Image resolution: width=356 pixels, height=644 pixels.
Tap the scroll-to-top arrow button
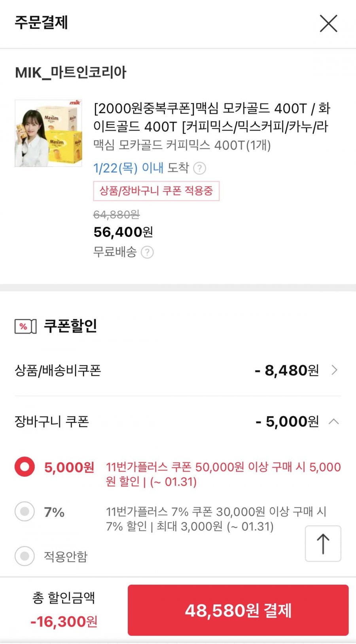323,544
